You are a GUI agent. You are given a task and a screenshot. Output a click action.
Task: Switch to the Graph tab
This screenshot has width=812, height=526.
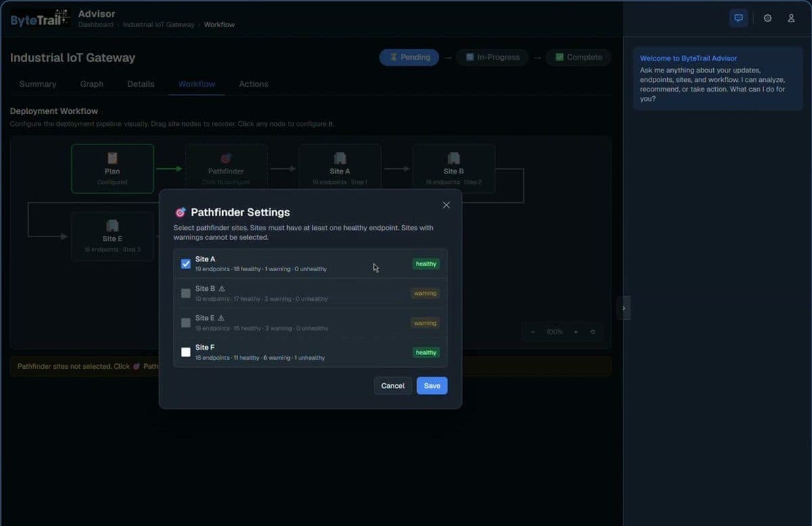(91, 84)
